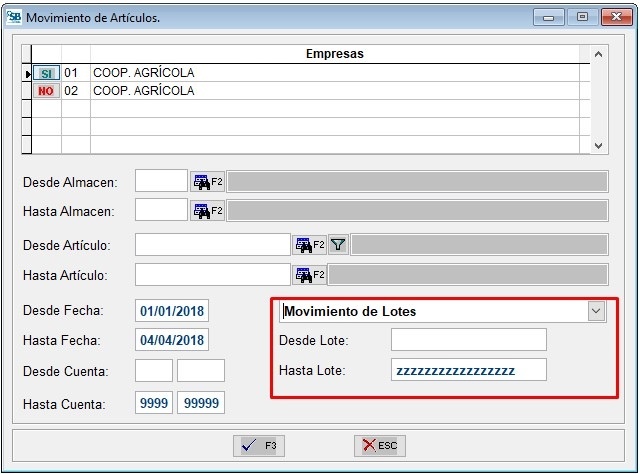Open the Movimiento de Lotes dropdown

pyautogui.click(x=597, y=311)
